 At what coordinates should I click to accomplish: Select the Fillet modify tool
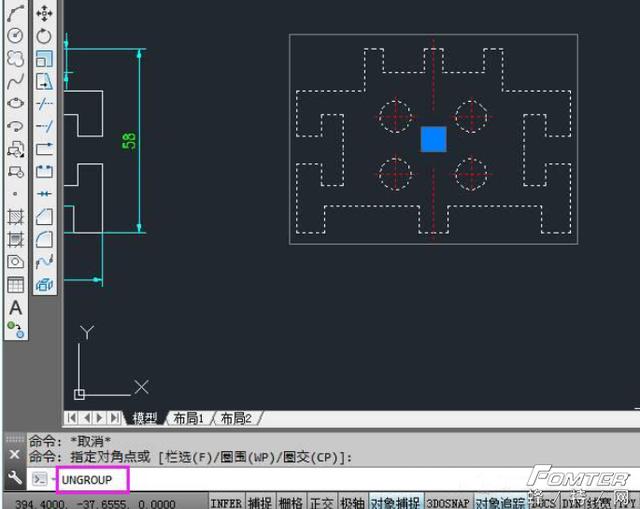coord(44,239)
